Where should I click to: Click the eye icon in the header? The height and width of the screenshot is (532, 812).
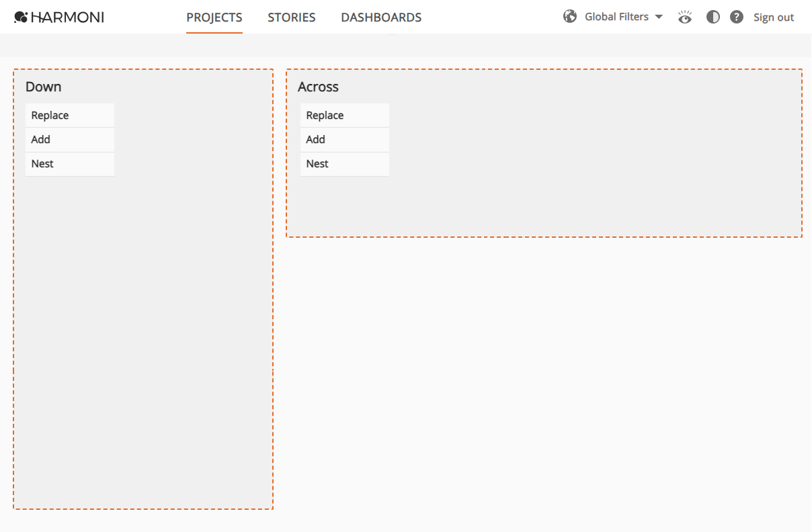[x=685, y=17]
